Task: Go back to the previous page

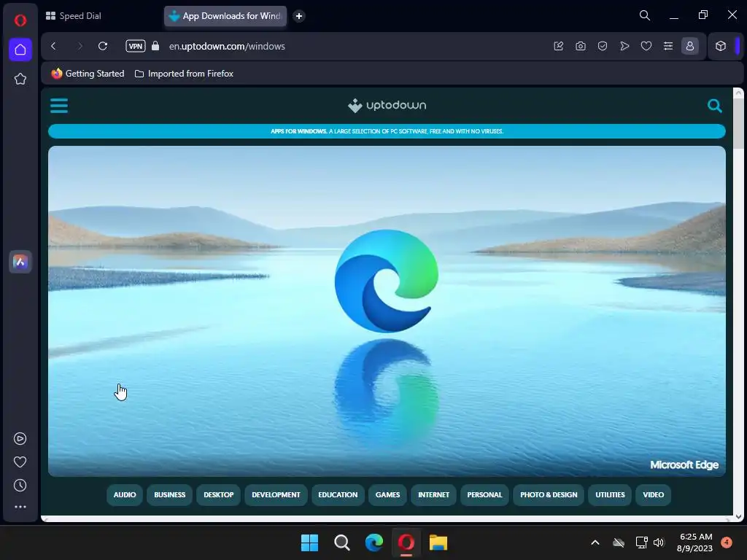Action: click(x=53, y=46)
